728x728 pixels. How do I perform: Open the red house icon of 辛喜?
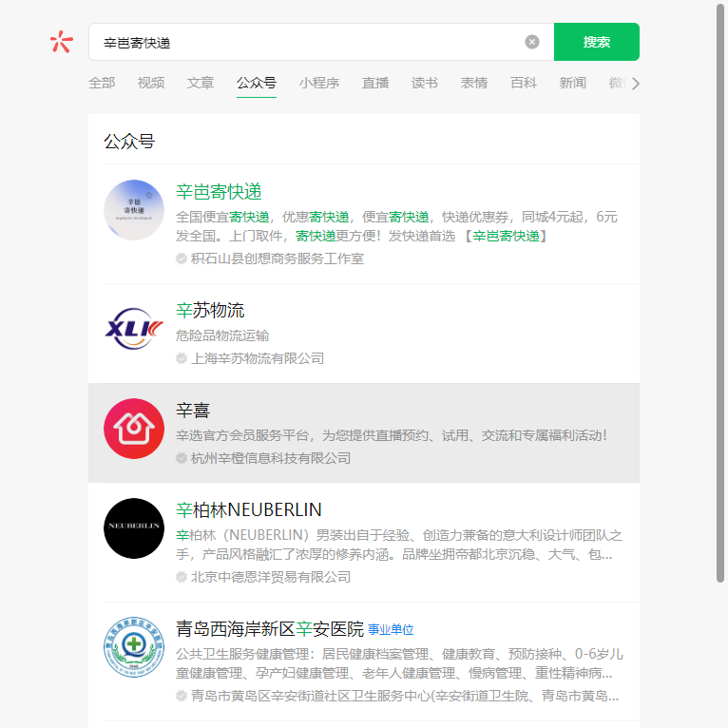[x=134, y=429]
